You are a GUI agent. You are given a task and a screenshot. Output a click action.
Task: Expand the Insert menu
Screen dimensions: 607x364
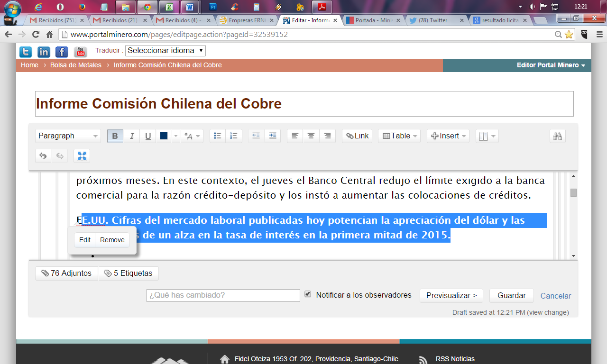(448, 136)
